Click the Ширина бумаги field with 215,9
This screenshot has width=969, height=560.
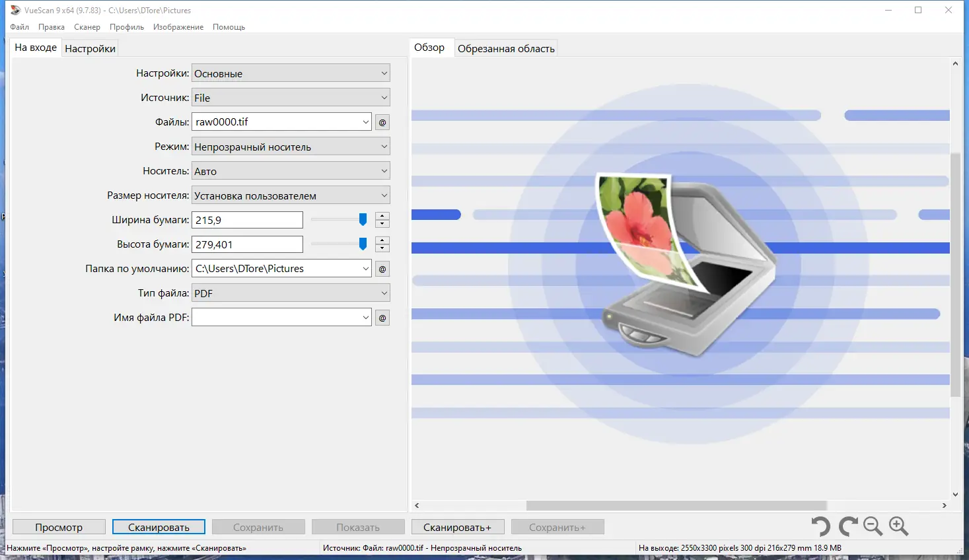pos(247,220)
